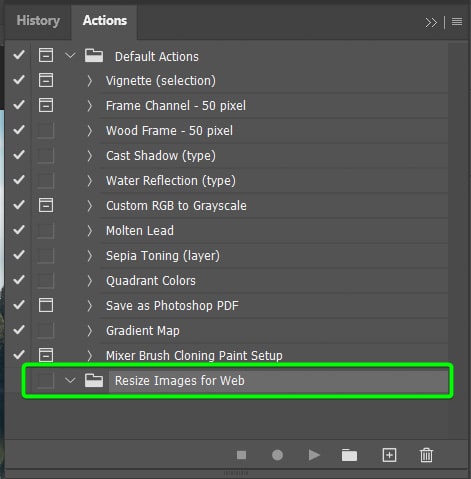Create new action with the plus icon
471x479 pixels.
click(389, 455)
